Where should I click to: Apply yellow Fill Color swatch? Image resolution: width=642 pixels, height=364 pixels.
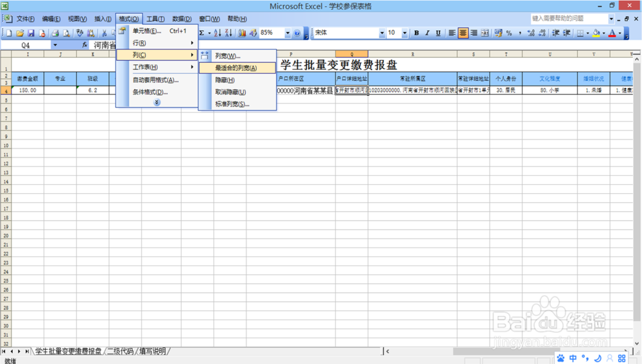(596, 33)
